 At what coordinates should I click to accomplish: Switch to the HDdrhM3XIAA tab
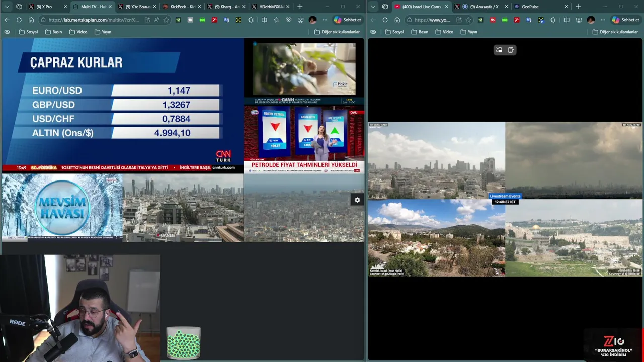tap(271, 7)
